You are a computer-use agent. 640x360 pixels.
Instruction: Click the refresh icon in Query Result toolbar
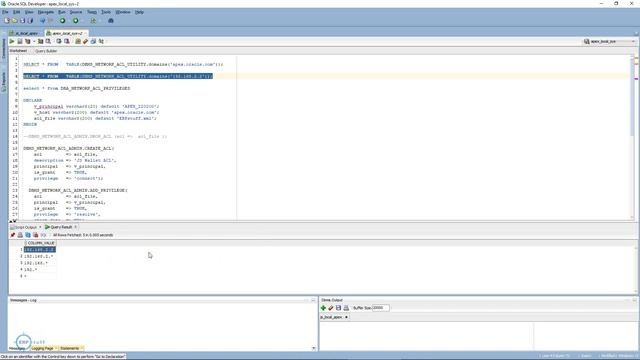(28, 235)
